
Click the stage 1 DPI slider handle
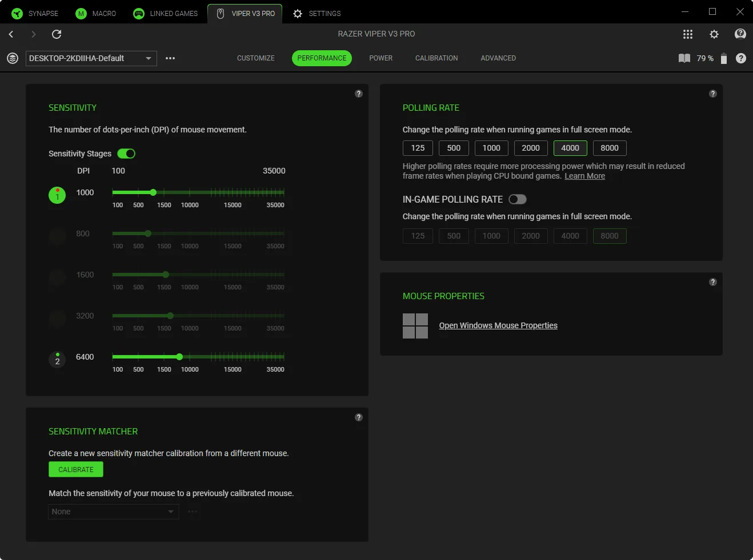pyautogui.click(x=153, y=192)
